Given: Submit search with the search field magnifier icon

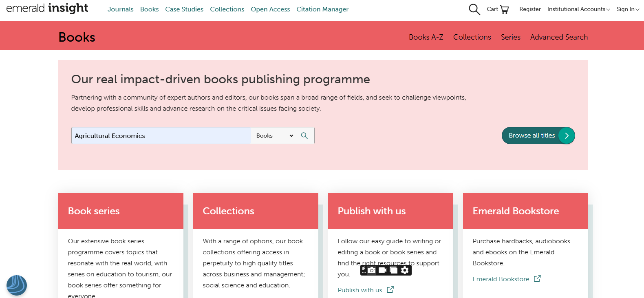Looking at the screenshot, I should click(x=304, y=136).
